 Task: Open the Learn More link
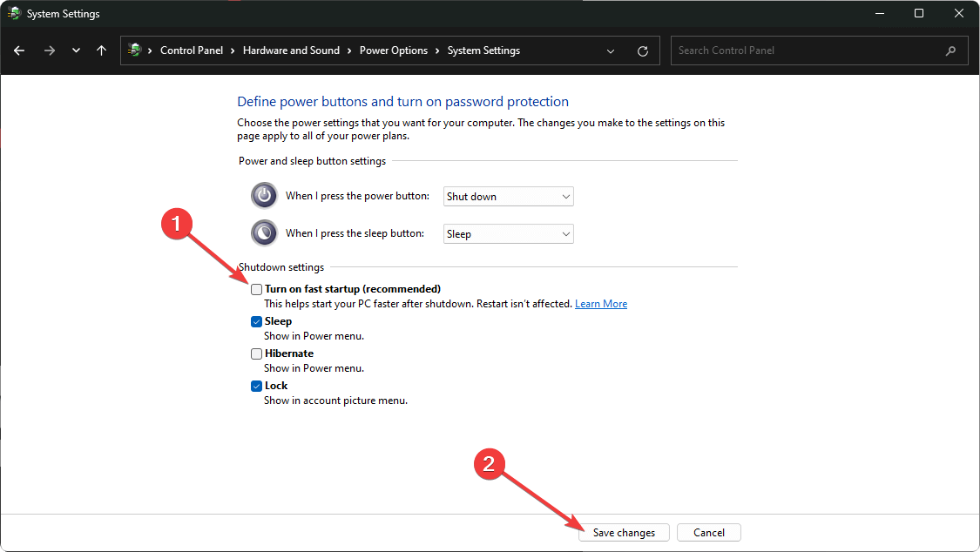(x=601, y=304)
